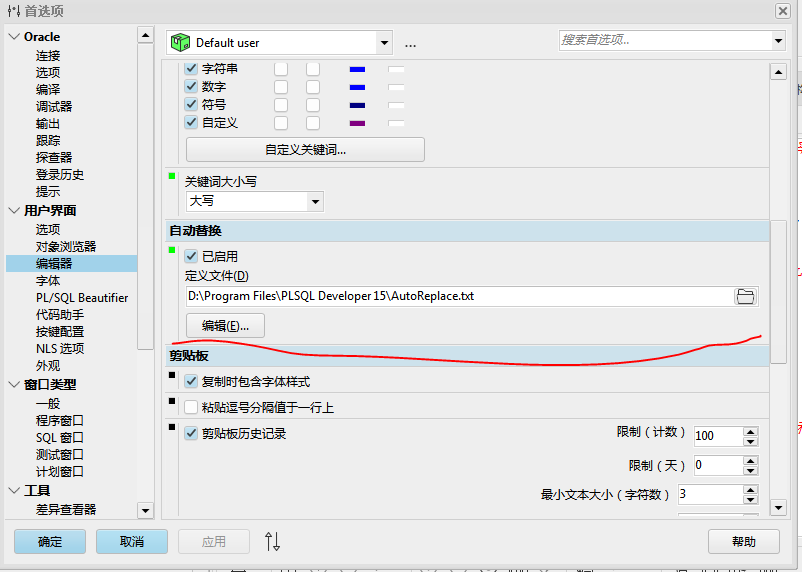Click the folder browse icon for AutoReplace.txt
The height and width of the screenshot is (572, 802).
(x=745, y=296)
